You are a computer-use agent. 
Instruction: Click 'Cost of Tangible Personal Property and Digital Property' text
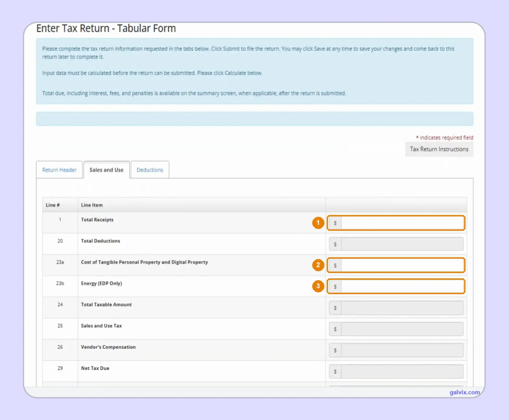[x=145, y=262]
